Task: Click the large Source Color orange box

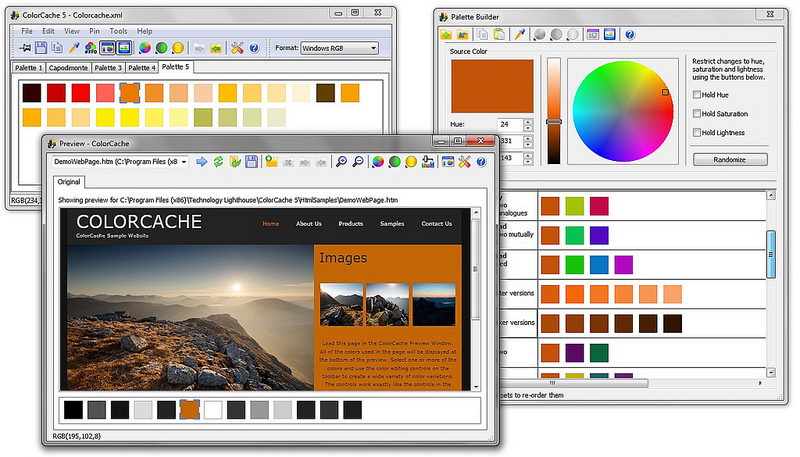Action: pyautogui.click(x=492, y=86)
